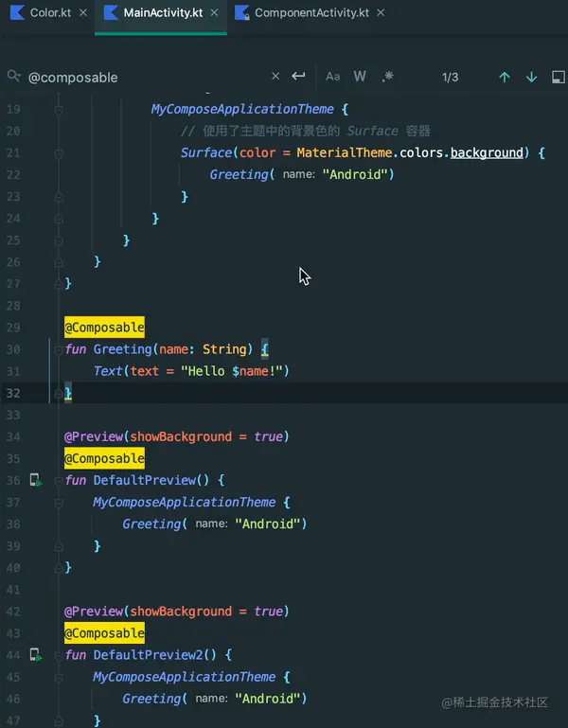Open search results in Find window
568x728 pixels.
coord(559,77)
